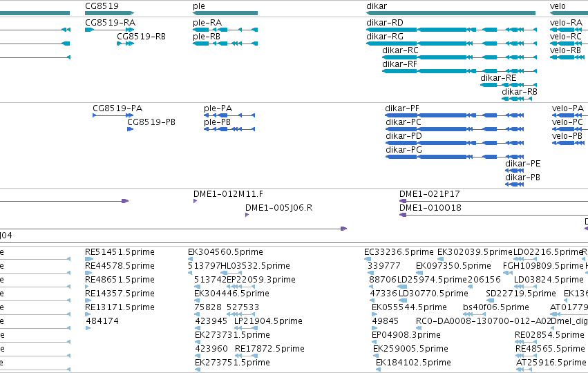588x373 pixels.
Task: Select the dikar-RB transcript glyph
Action: (517, 99)
